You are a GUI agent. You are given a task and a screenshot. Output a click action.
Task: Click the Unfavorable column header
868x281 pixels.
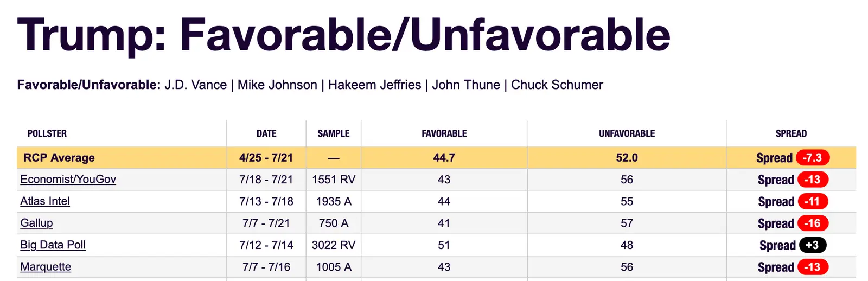pos(627,133)
